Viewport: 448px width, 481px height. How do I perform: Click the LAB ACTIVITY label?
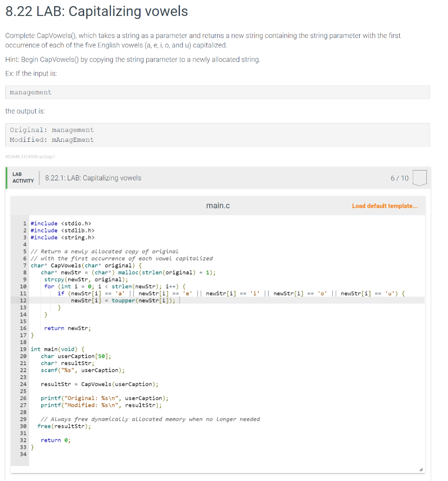(22, 178)
